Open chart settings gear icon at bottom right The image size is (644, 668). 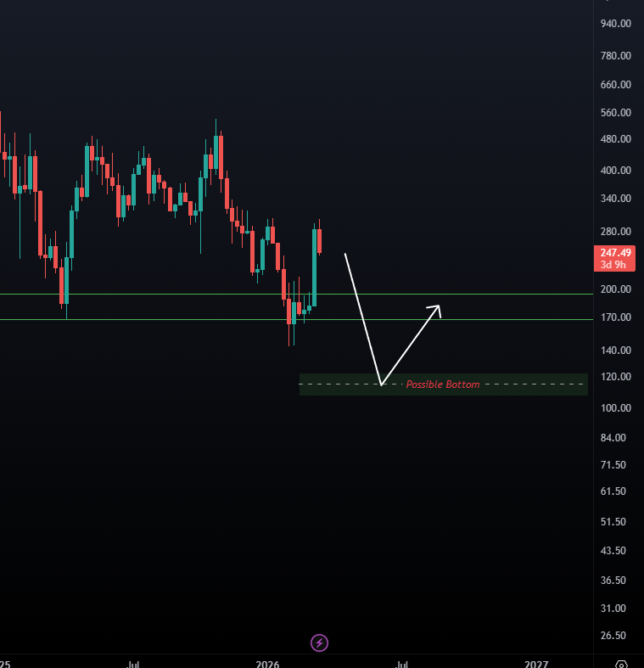tap(621, 664)
